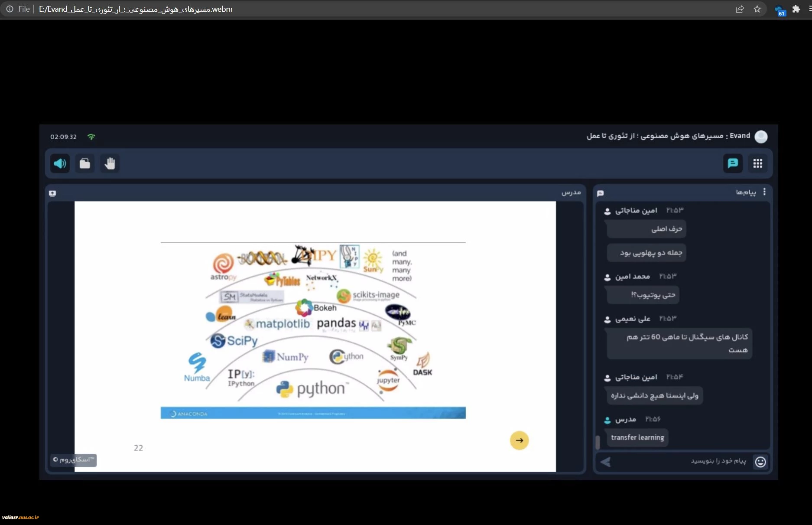
Task: Open messages panel three-dot menu
Action: click(764, 192)
